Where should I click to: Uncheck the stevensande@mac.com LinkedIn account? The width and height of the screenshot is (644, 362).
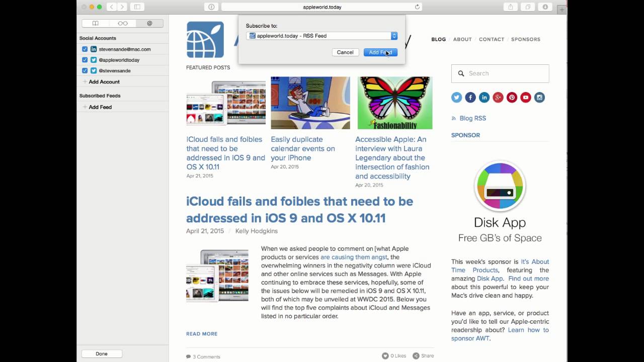point(85,49)
